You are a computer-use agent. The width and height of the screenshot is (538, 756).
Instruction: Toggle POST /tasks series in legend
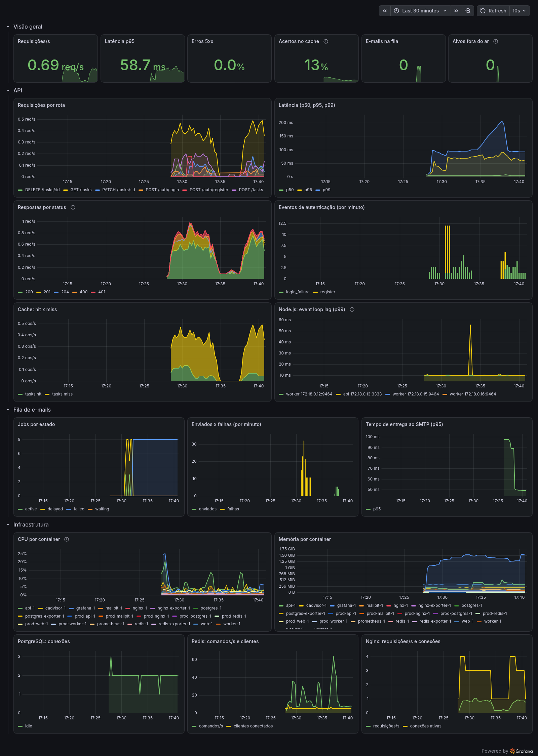click(x=251, y=190)
